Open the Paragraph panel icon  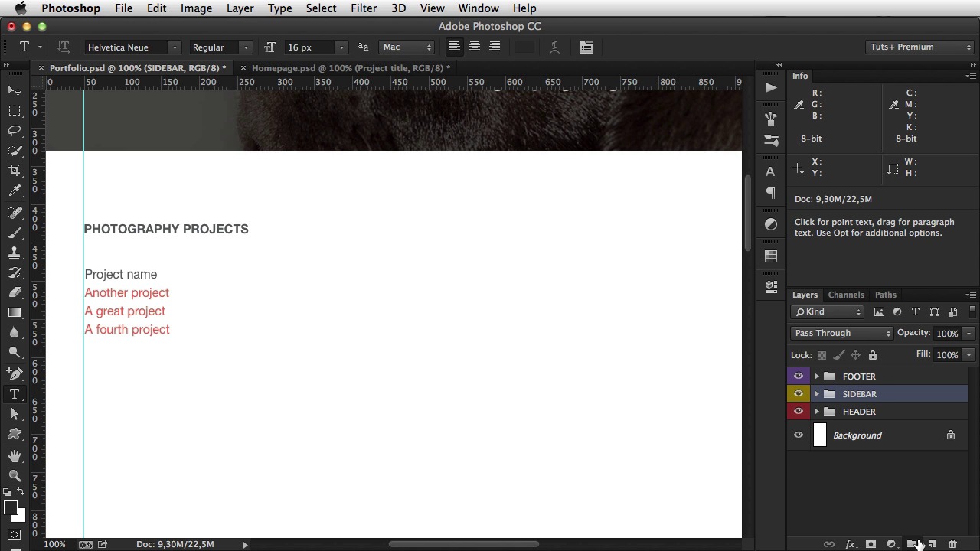[x=771, y=193]
